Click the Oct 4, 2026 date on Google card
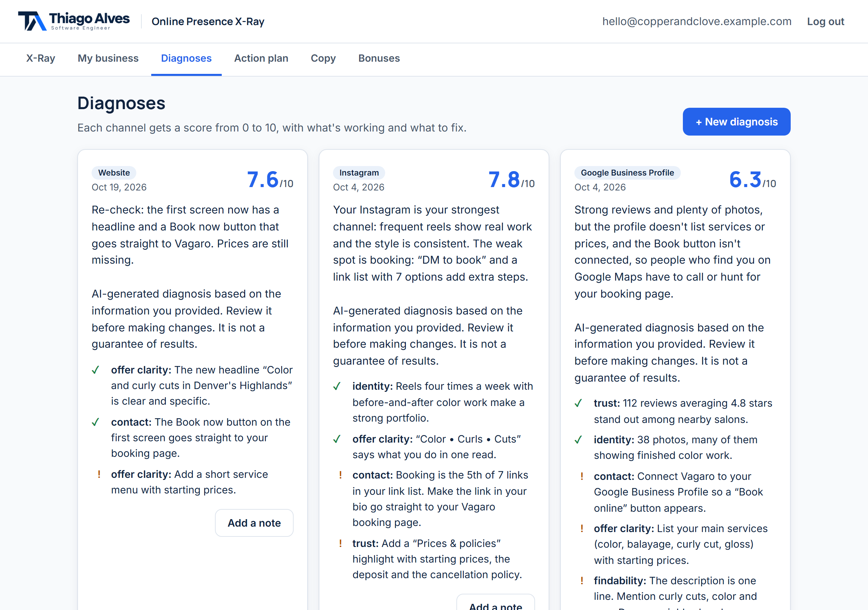 [x=600, y=187]
